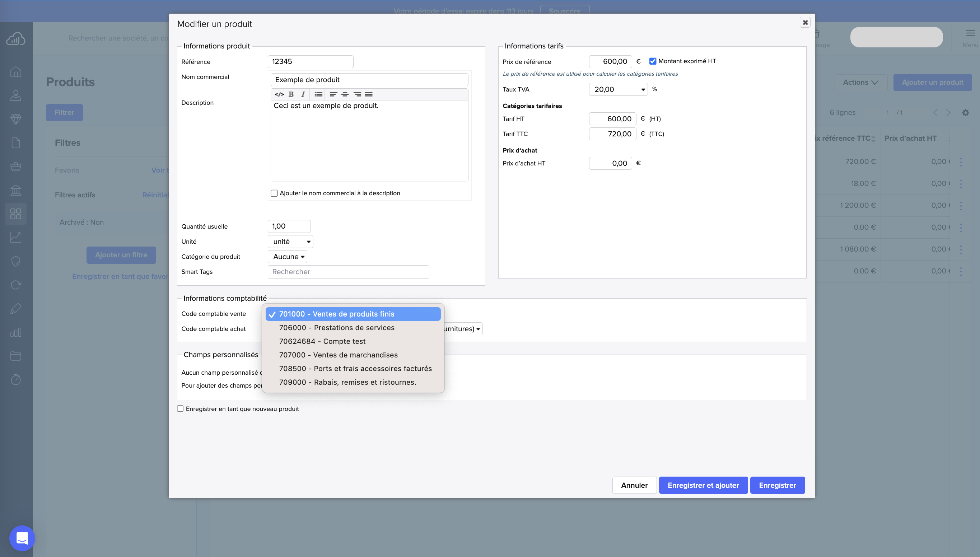
Task: Click the Smart Tags search field
Action: click(348, 272)
